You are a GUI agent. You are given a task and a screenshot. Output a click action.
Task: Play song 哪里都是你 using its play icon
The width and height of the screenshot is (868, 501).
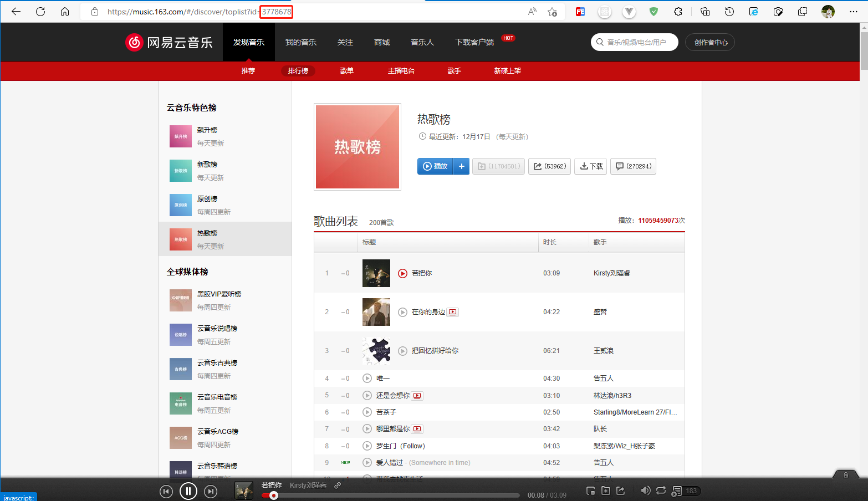click(367, 429)
